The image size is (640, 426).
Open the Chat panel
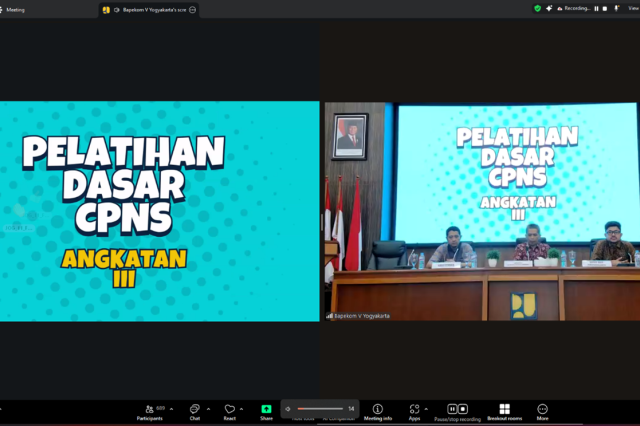point(195,412)
